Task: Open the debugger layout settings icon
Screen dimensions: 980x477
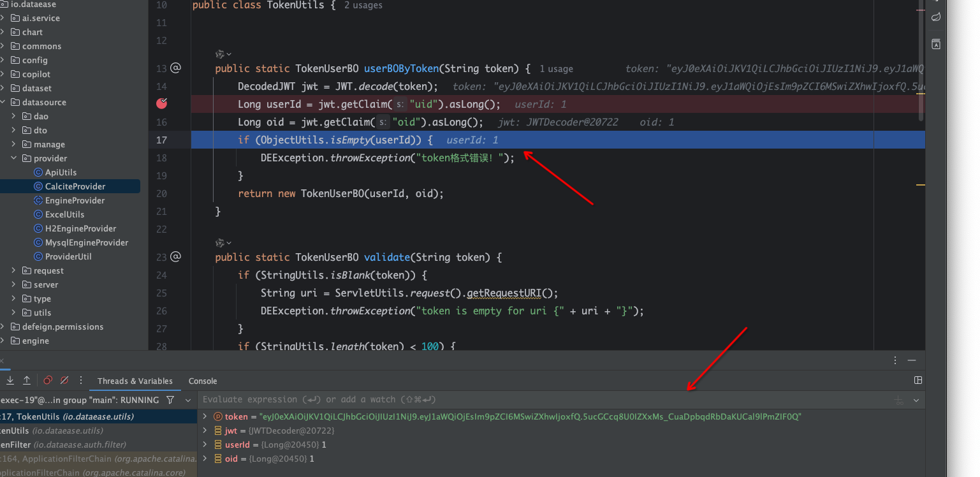Action: pyautogui.click(x=918, y=380)
